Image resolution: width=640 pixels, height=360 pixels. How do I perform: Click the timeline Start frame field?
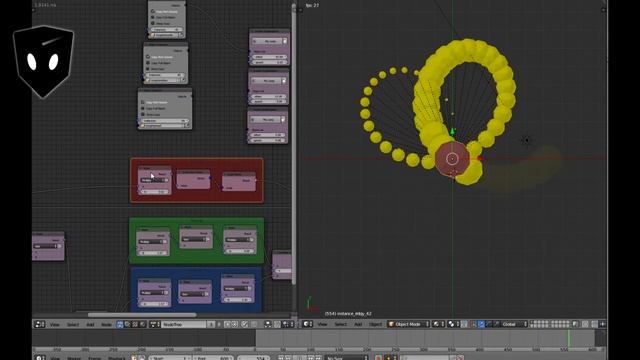pyautogui.click(x=170, y=358)
